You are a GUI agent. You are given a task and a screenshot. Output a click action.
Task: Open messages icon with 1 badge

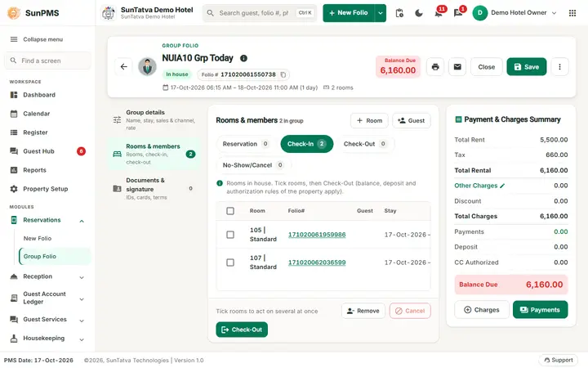coord(458,13)
